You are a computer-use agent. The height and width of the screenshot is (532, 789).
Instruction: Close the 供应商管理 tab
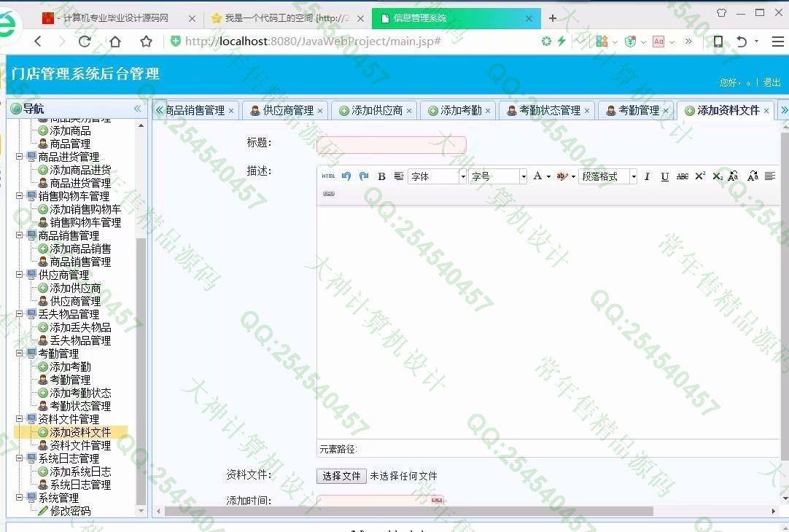pyautogui.click(x=320, y=111)
